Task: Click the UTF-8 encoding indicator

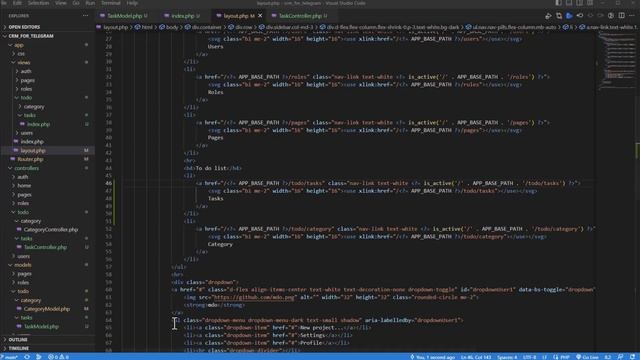Action: (529, 357)
